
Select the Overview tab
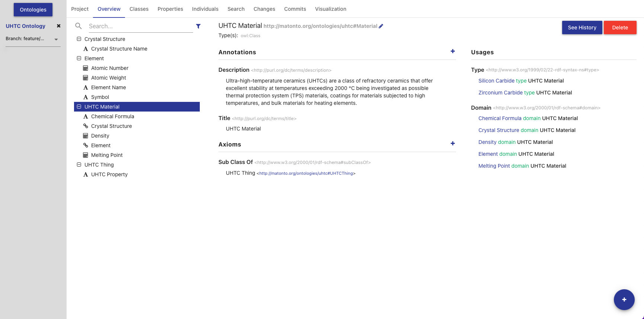[x=109, y=9]
